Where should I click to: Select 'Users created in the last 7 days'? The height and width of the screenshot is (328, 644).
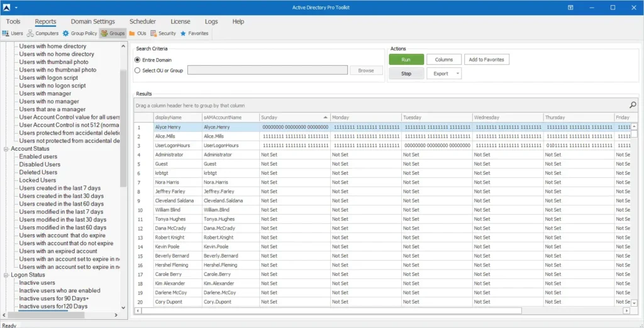pos(60,188)
